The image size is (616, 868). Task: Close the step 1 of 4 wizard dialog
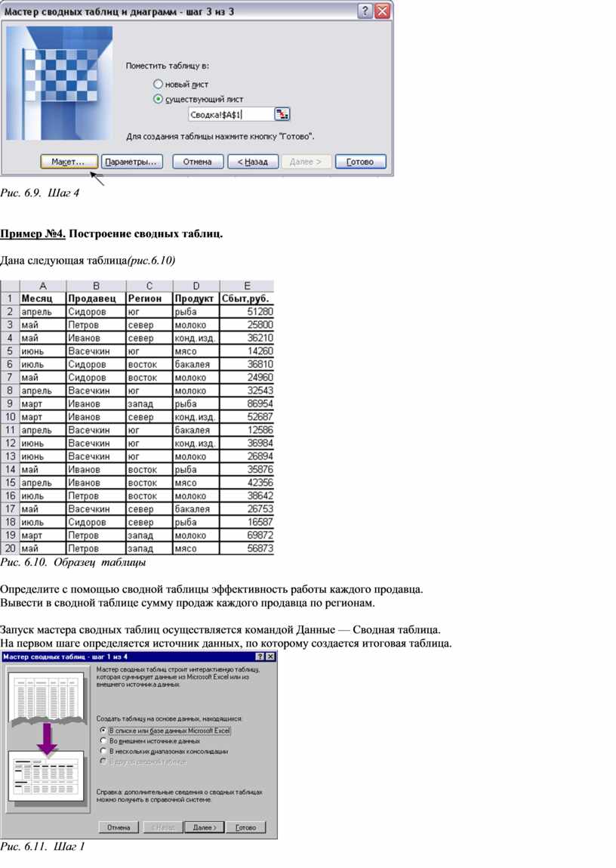click(269, 656)
